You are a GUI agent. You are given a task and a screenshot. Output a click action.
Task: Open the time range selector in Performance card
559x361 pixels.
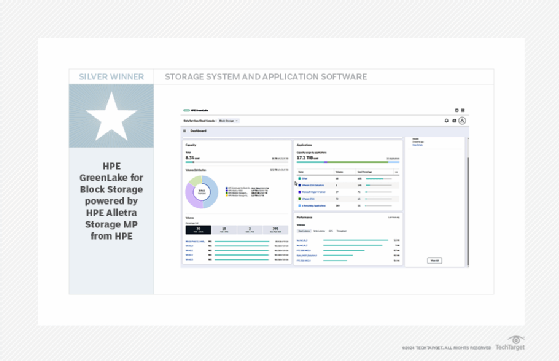(394, 217)
